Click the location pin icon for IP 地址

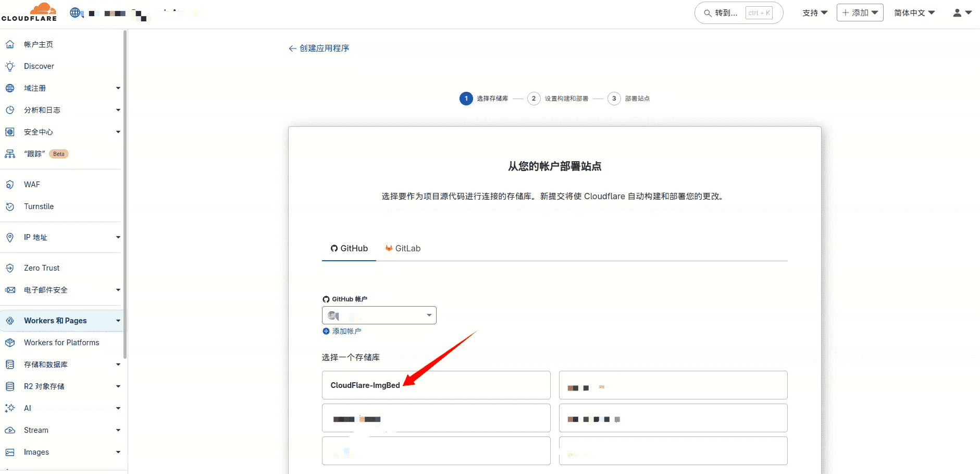click(10, 237)
